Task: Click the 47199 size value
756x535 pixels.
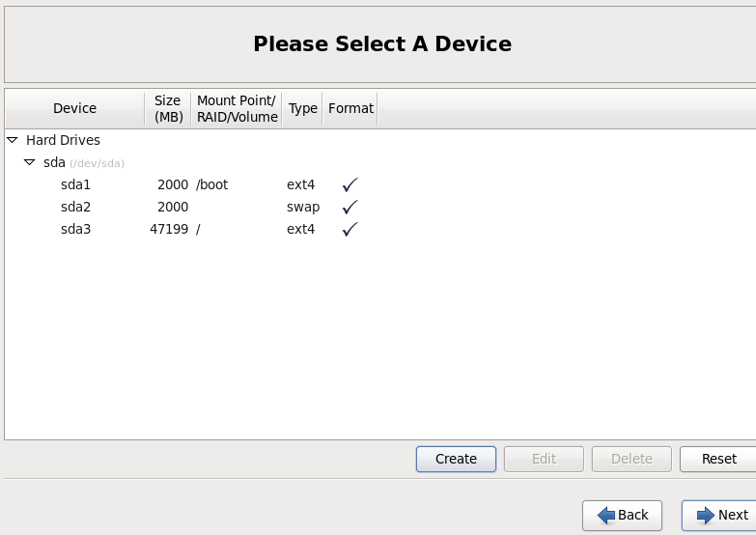Action: click(x=169, y=229)
